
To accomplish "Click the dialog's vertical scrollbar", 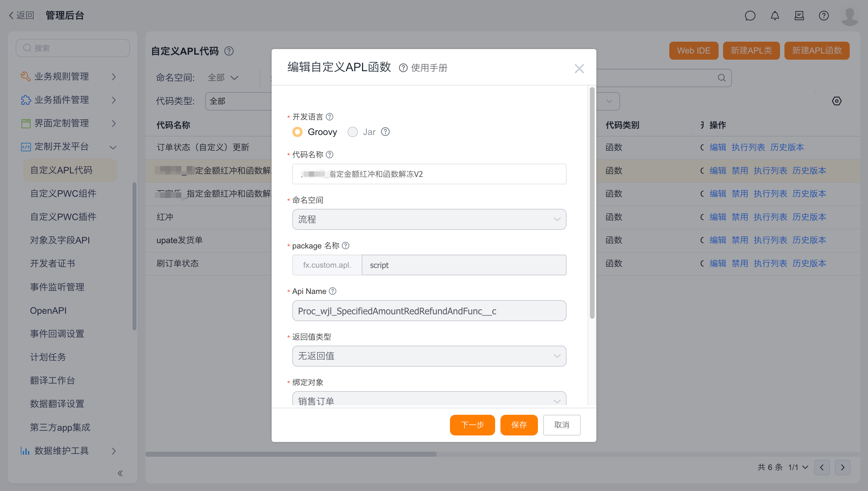I will click(x=592, y=202).
